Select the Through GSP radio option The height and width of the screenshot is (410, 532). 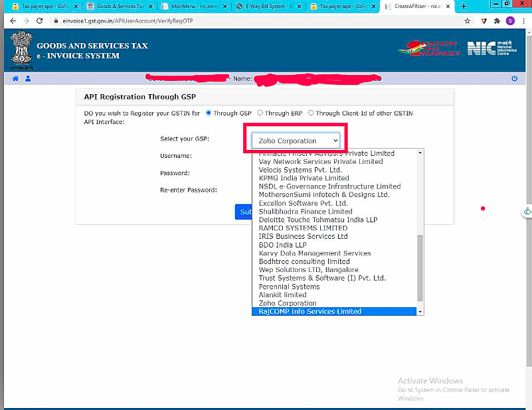click(209, 113)
